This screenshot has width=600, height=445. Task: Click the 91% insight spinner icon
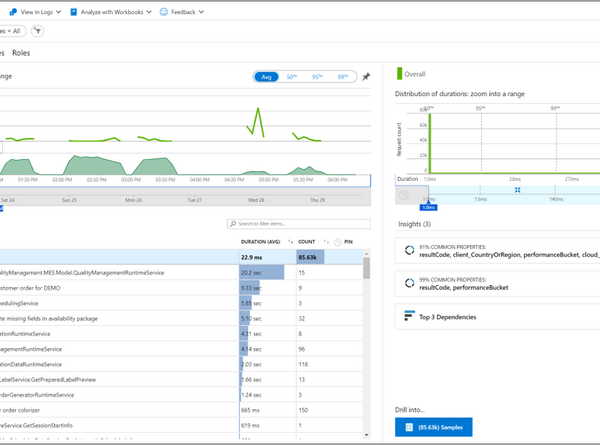pos(409,250)
